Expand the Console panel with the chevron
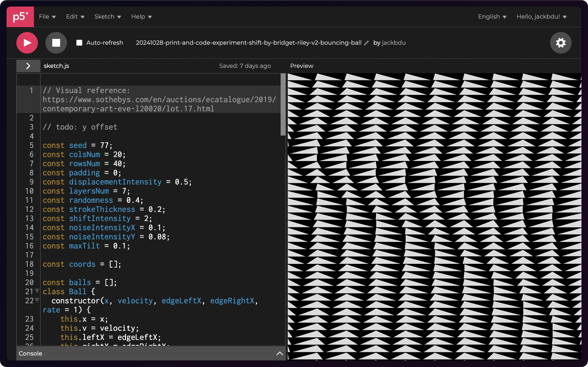Screen dimensions: 588x367 click(x=280, y=353)
